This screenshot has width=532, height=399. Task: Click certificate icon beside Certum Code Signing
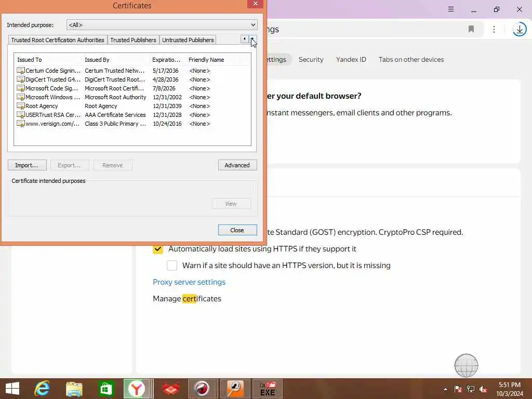click(21, 71)
